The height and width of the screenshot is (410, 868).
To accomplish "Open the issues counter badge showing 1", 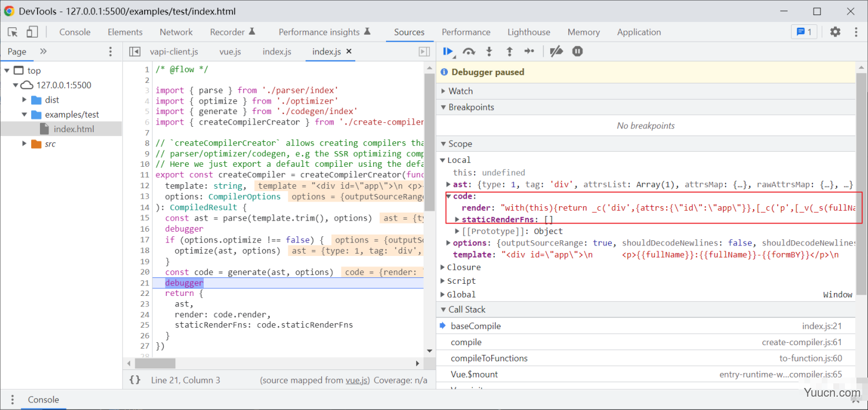I will coord(804,32).
